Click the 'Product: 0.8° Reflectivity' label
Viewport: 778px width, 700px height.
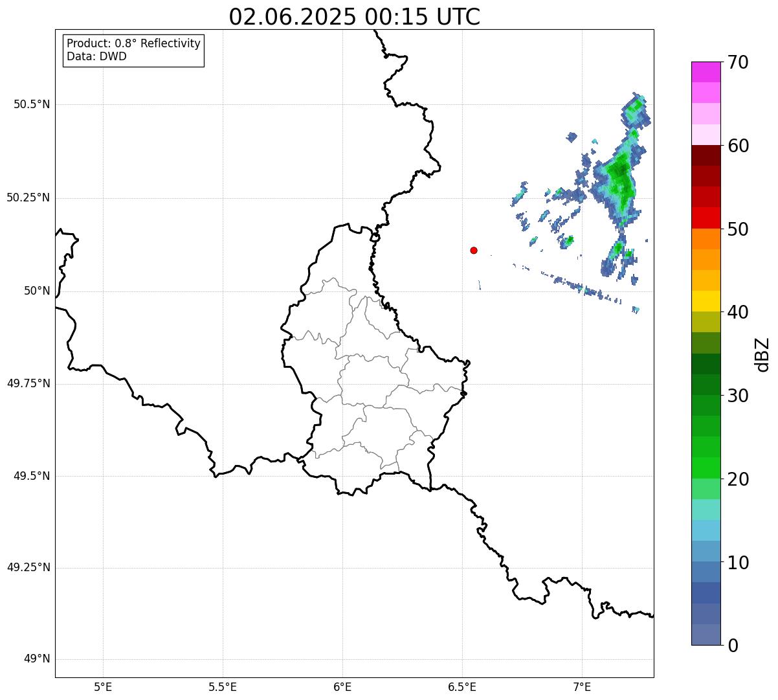tap(134, 43)
